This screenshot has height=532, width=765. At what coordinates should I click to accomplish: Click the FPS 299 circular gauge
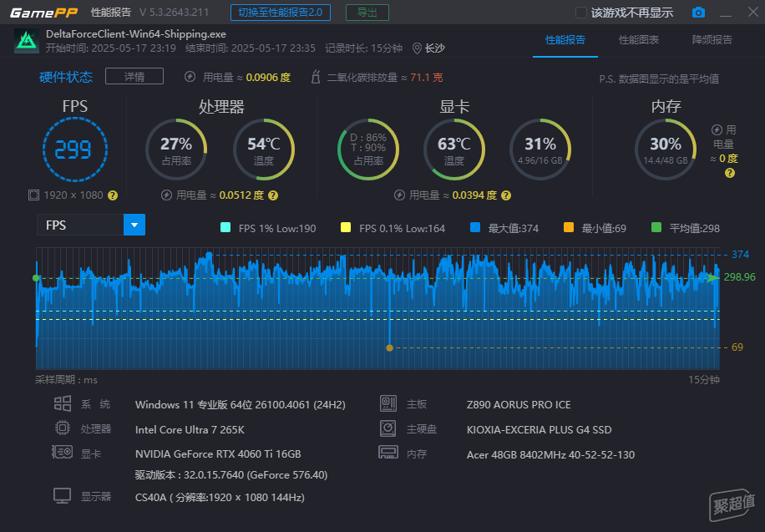pyautogui.click(x=74, y=149)
